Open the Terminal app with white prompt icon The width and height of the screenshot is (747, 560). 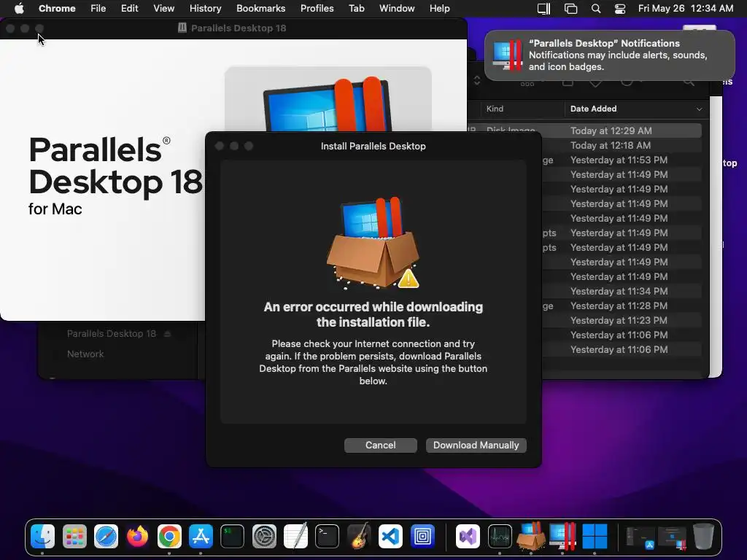[327, 536]
